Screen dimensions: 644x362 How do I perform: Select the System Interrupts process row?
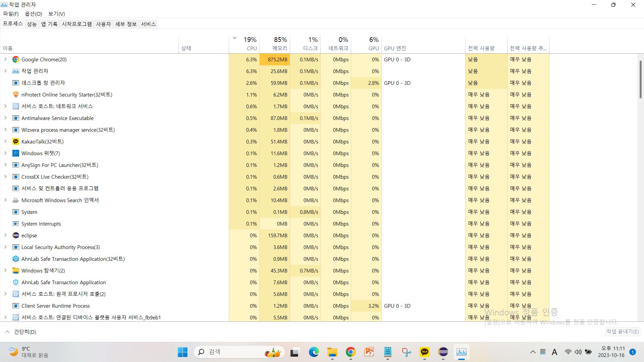click(x=274, y=224)
